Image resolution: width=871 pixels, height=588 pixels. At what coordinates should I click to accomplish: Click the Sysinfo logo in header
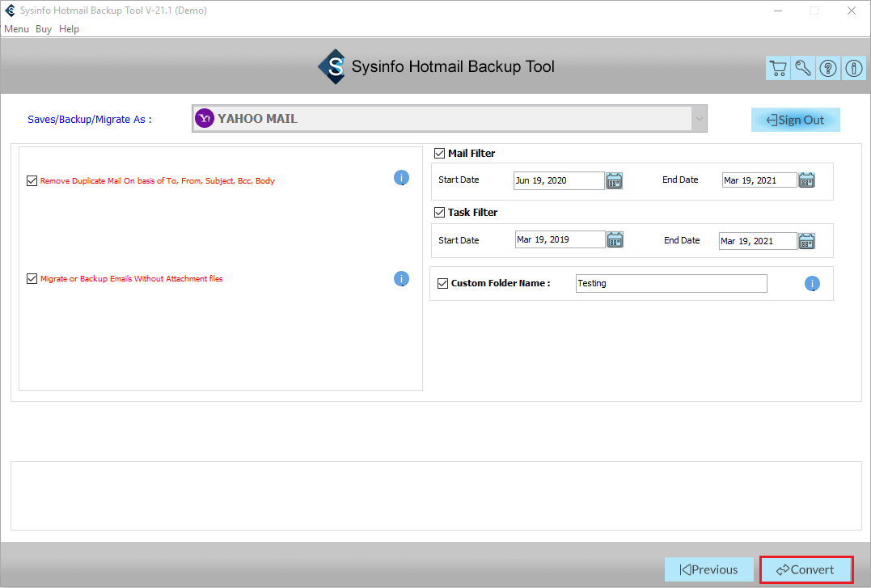[x=332, y=66]
